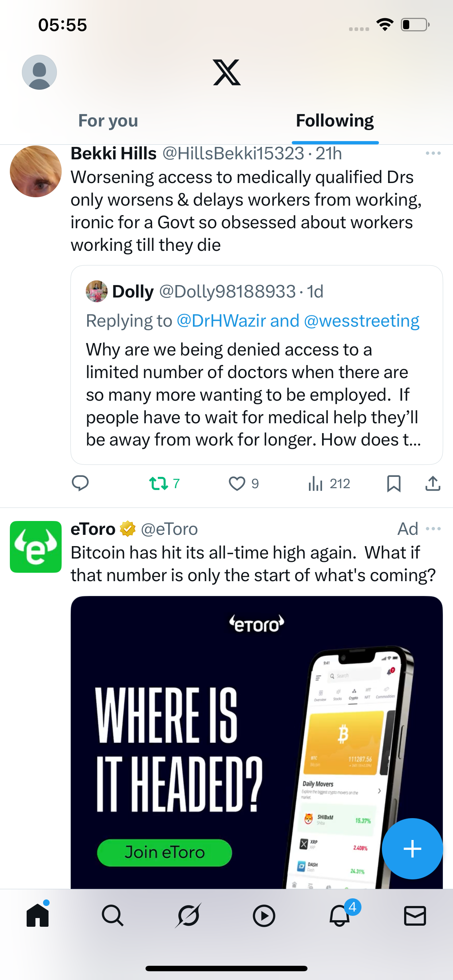Viewport: 453px width, 980px height.
Task: Tap the Home icon in bottom bar
Action: tap(38, 915)
